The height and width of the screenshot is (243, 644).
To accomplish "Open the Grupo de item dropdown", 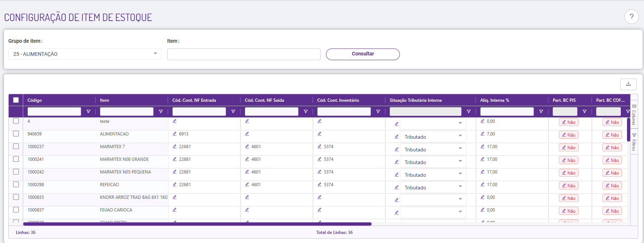I will [x=85, y=54].
